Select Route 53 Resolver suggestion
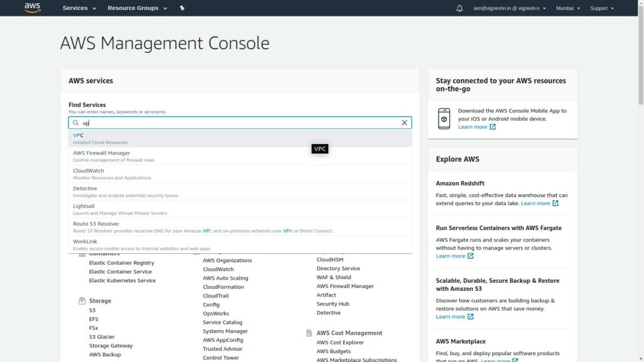 (240, 226)
